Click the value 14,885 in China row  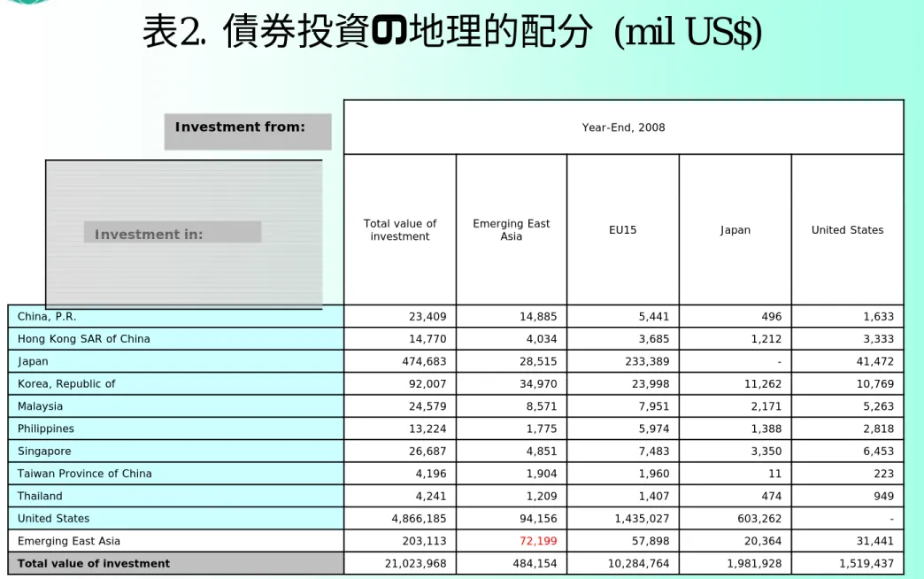point(537,317)
